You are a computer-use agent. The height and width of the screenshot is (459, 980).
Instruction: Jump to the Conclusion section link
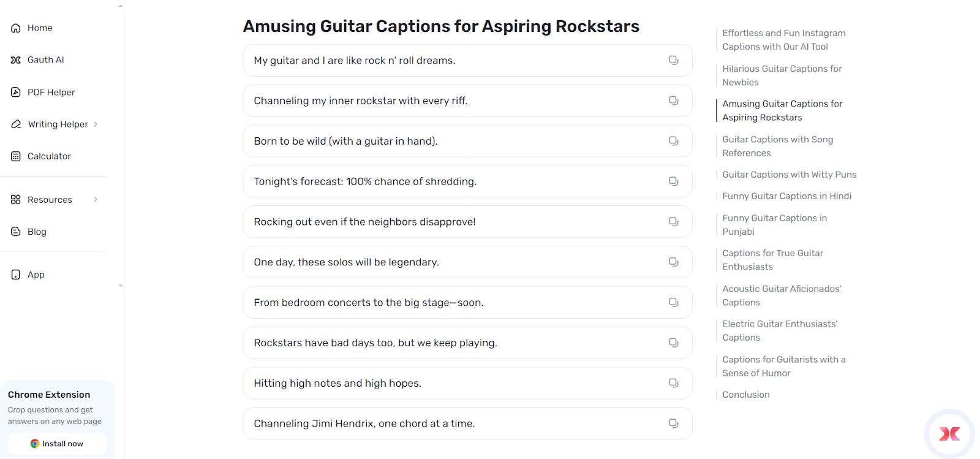point(746,394)
